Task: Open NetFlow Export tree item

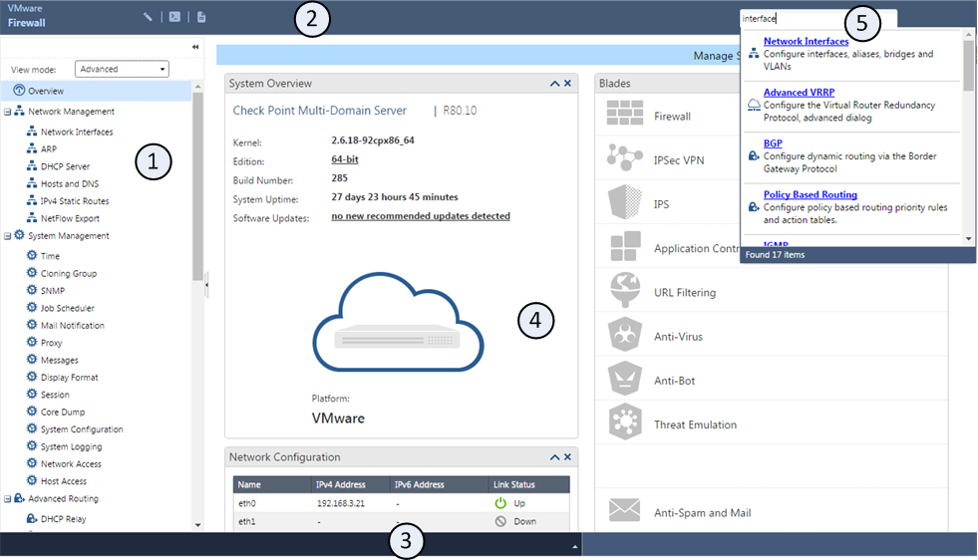Action: pyautogui.click(x=70, y=219)
